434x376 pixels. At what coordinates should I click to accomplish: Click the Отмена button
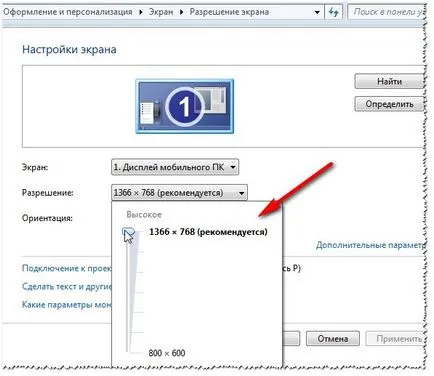(x=333, y=339)
